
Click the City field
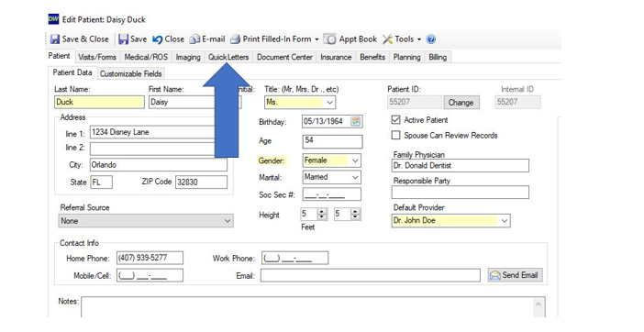159,165
